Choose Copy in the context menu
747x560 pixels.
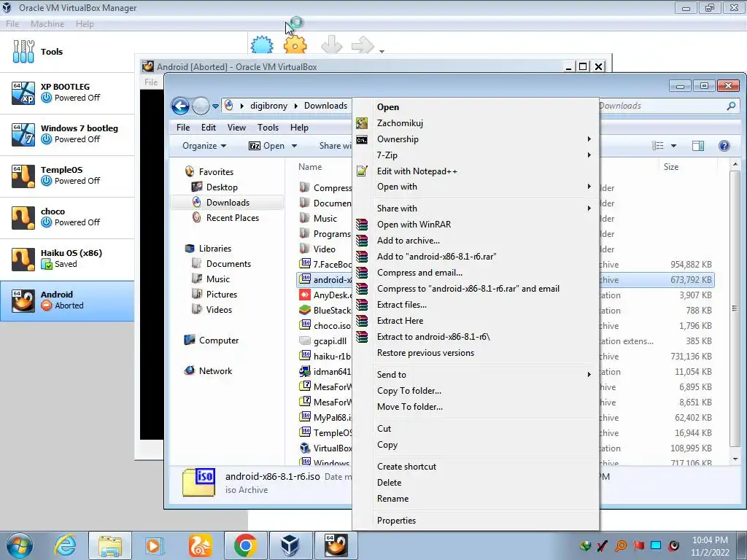(x=476, y=445)
